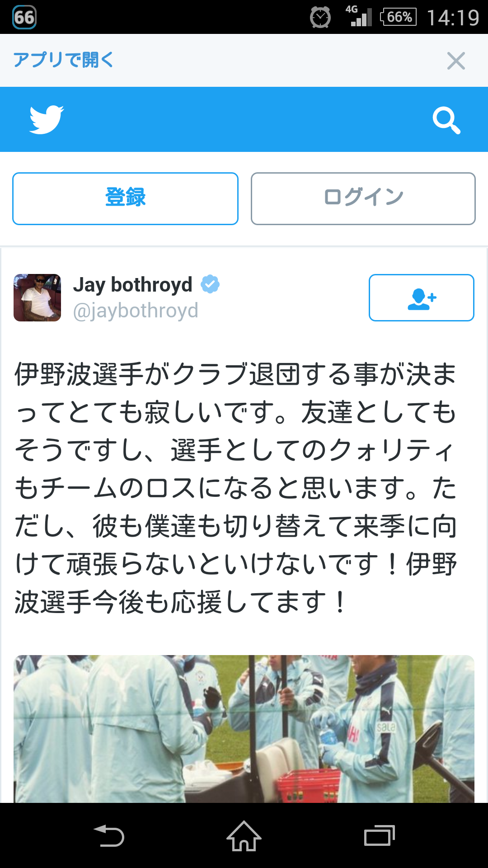Open Jay bothroyd's profile avatar
The height and width of the screenshot is (868, 488).
pos(37,297)
